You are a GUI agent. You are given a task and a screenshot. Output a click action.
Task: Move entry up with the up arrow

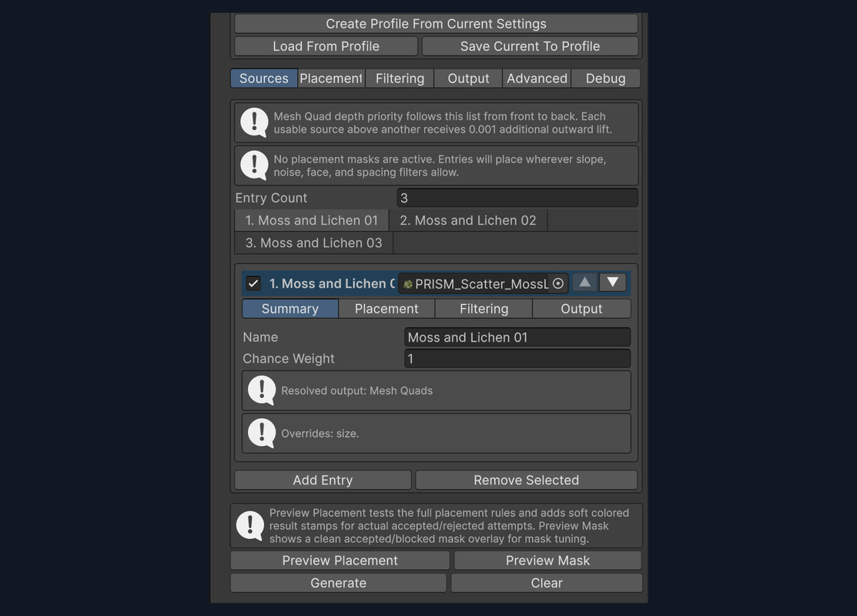click(x=584, y=283)
